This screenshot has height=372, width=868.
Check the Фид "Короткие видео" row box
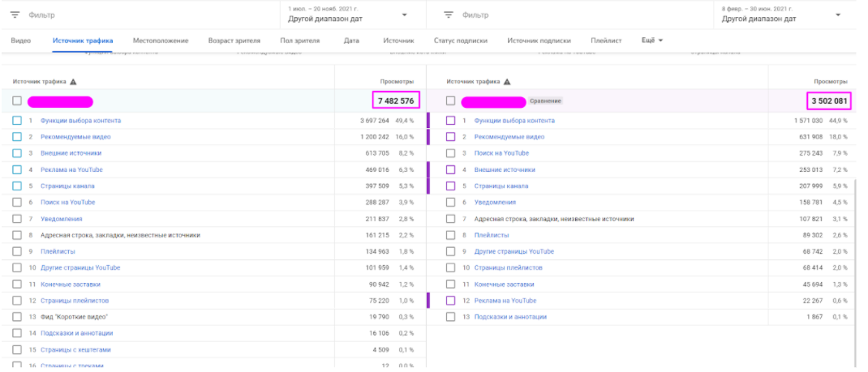[17, 317]
